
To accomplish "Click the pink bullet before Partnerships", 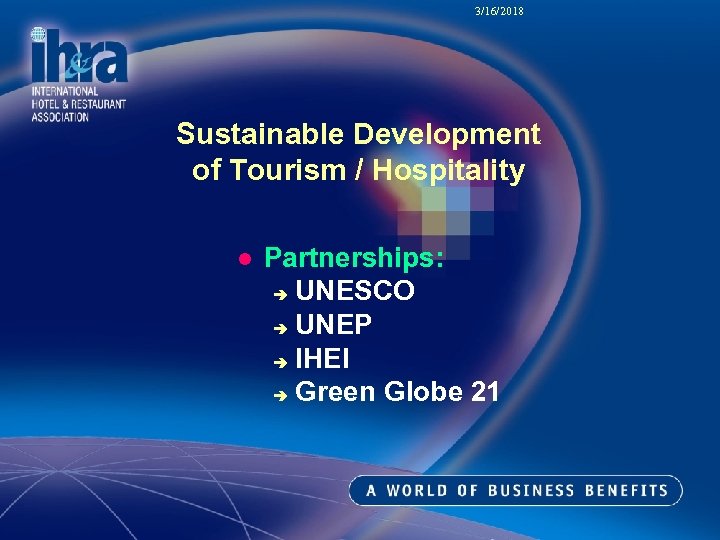I will pos(245,259).
